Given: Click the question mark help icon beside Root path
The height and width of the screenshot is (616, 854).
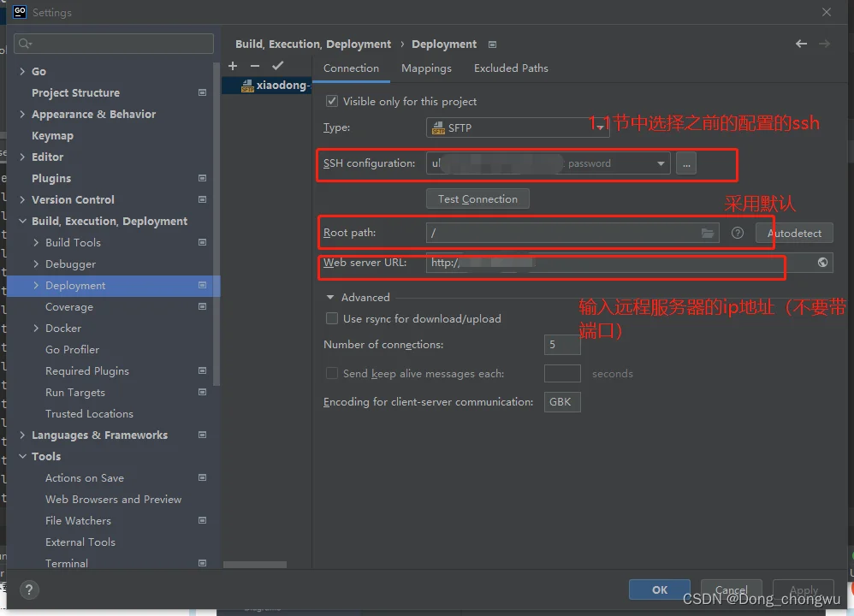Looking at the screenshot, I should 738,233.
